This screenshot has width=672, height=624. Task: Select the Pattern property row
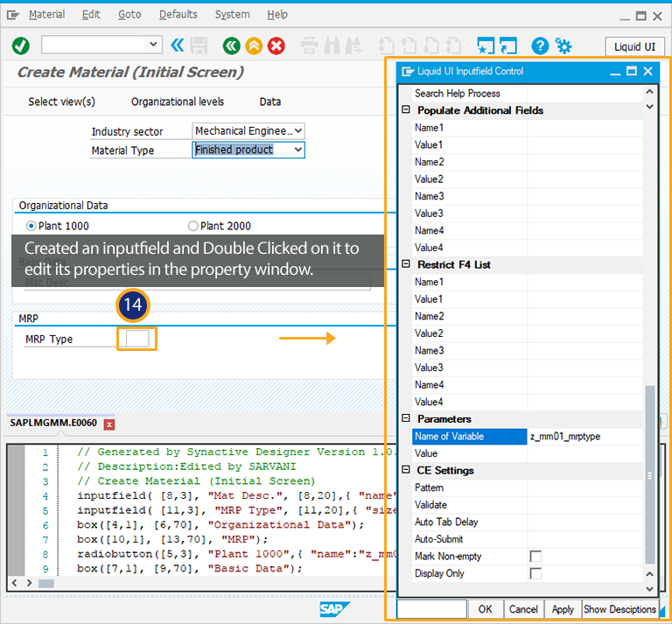tap(528, 487)
